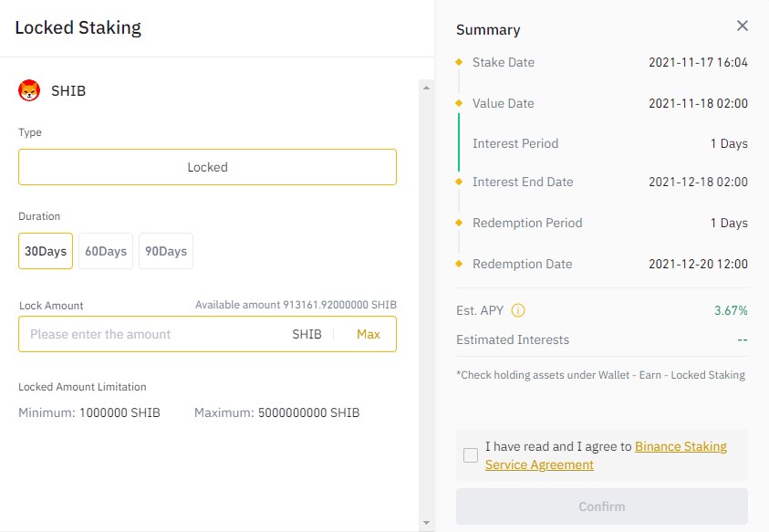The width and height of the screenshot is (769, 532).
Task: Click the 'Check holding assets' note text
Action: (600, 375)
